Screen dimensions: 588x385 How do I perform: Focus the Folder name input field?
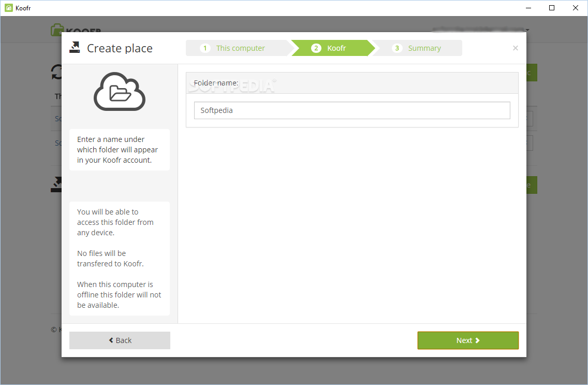point(352,110)
